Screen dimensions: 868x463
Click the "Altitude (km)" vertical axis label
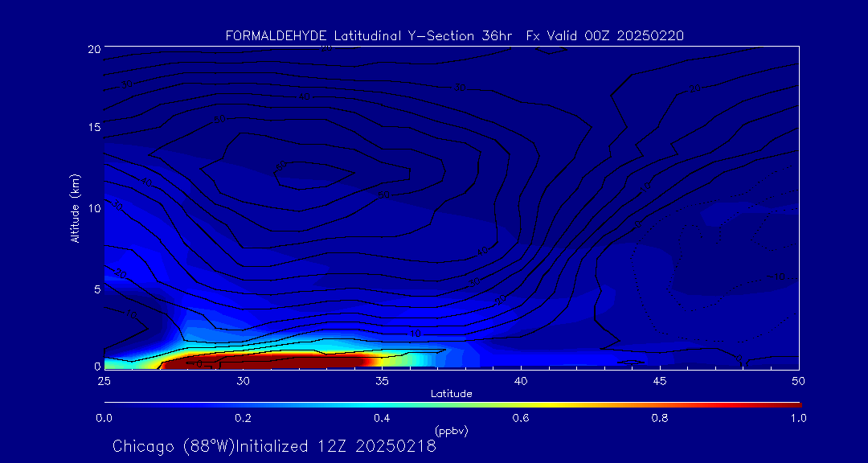click(76, 207)
